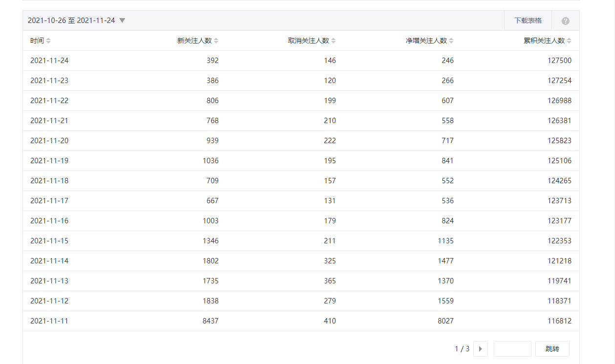This screenshot has height=364, width=615.
Task: Toggle sorting on 净增关注人数 column
Action: click(x=451, y=41)
